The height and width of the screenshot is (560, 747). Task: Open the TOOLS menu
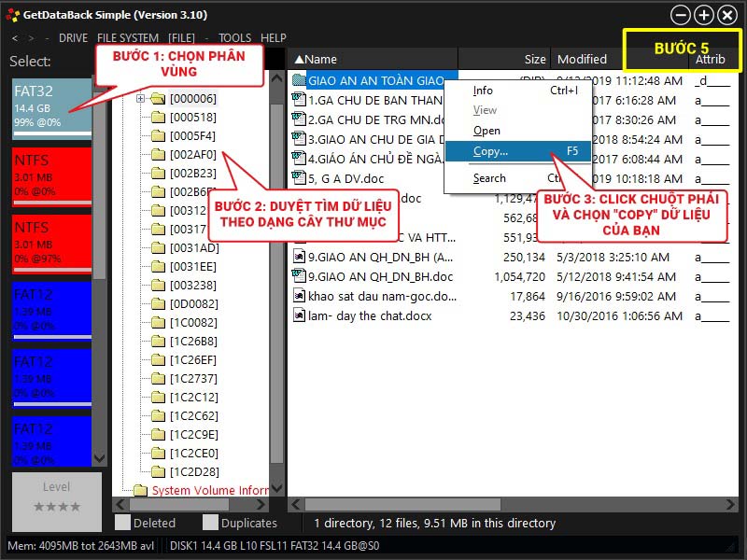pyautogui.click(x=234, y=38)
